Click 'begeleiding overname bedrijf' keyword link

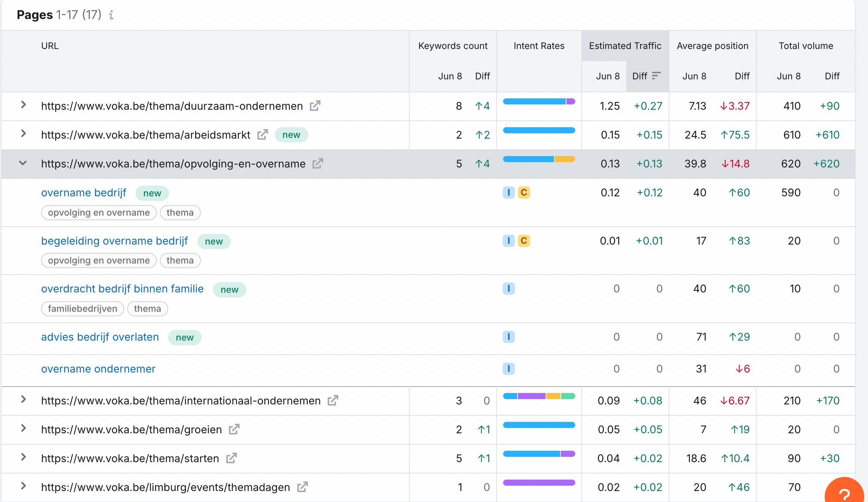114,241
